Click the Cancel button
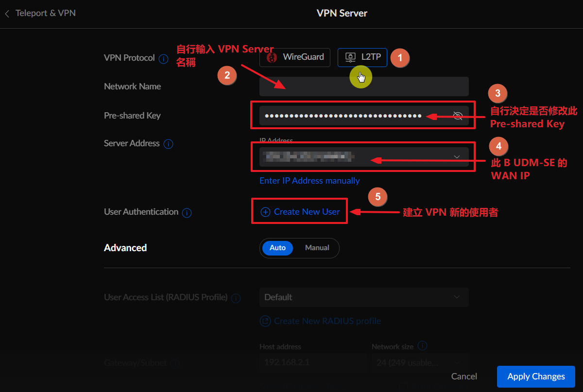The image size is (583, 392). (464, 376)
